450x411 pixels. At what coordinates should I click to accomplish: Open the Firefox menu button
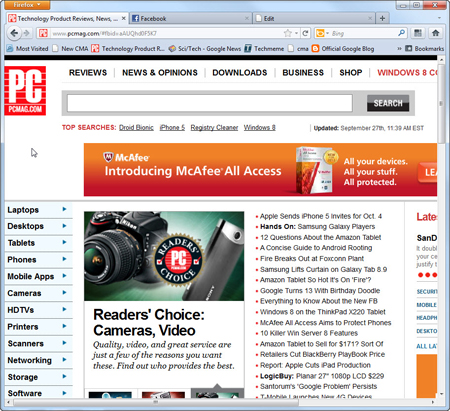pos(28,5)
